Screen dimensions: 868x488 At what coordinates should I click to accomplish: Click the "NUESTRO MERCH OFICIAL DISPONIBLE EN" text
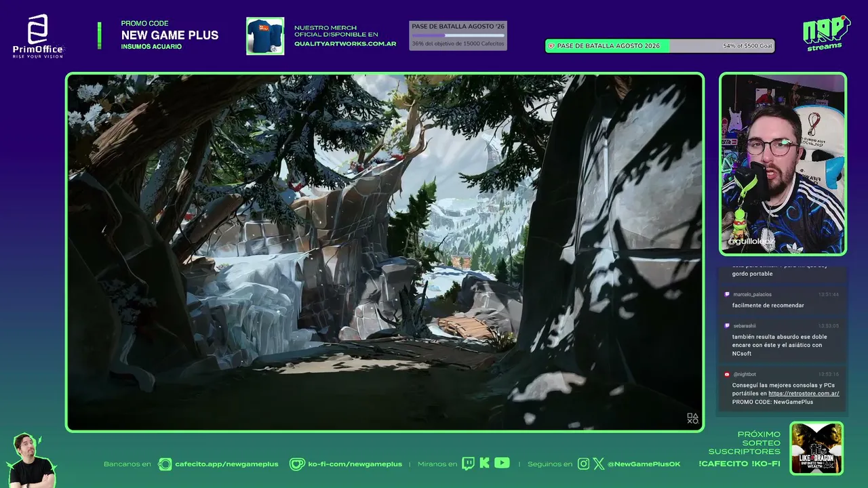coord(336,31)
